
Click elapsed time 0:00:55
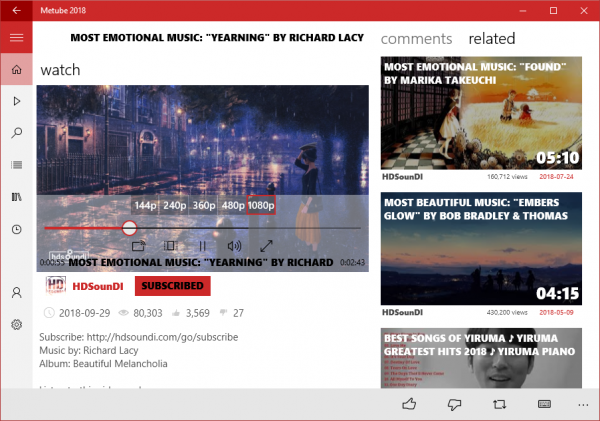[x=52, y=263]
